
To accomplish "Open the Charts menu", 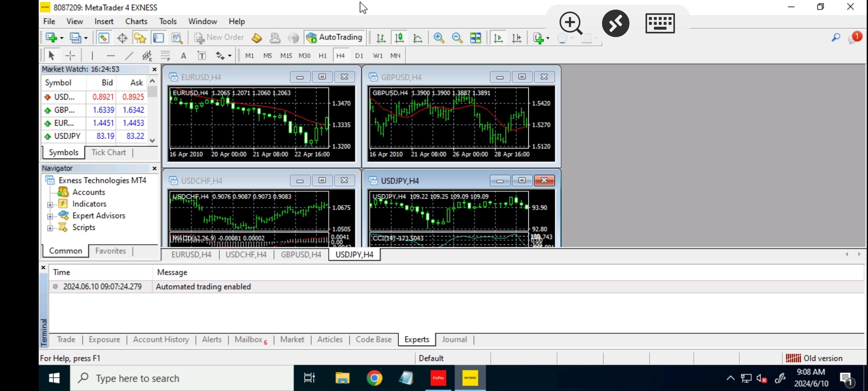I will (x=136, y=21).
